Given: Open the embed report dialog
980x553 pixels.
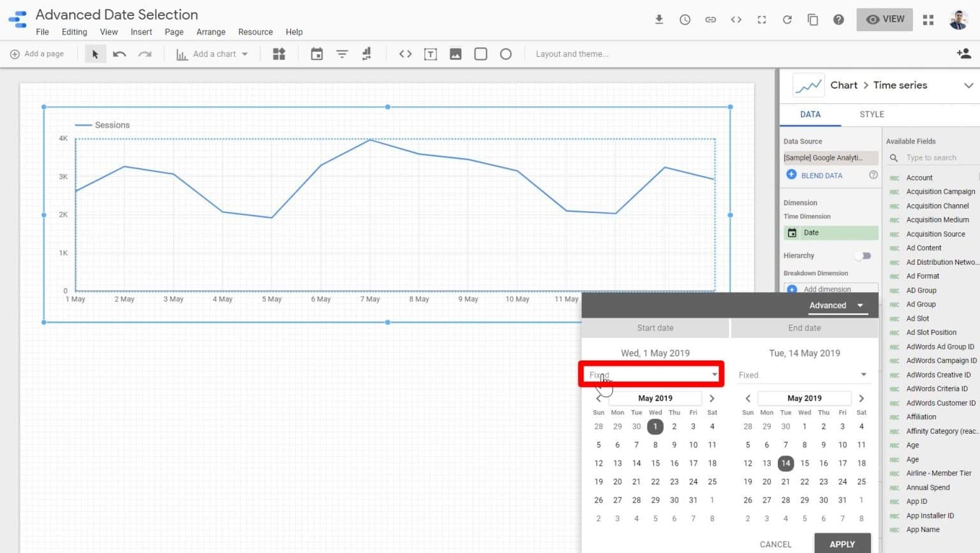Looking at the screenshot, I should [736, 20].
